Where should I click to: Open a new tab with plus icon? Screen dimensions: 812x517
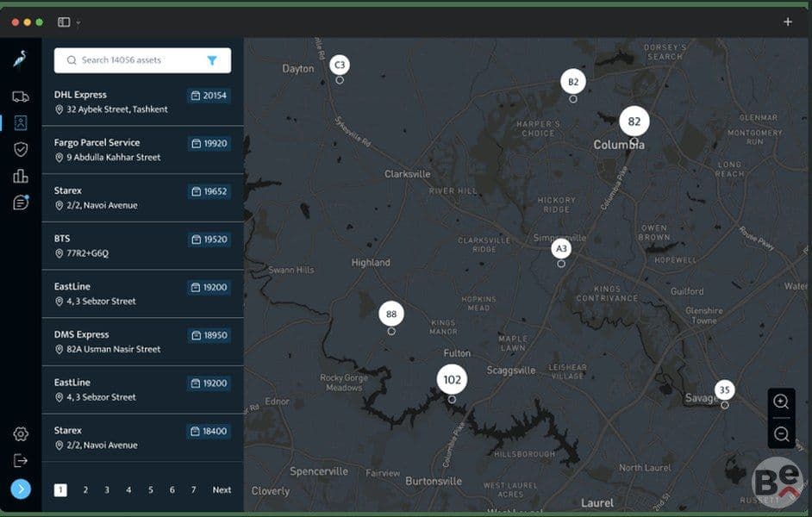point(788,22)
